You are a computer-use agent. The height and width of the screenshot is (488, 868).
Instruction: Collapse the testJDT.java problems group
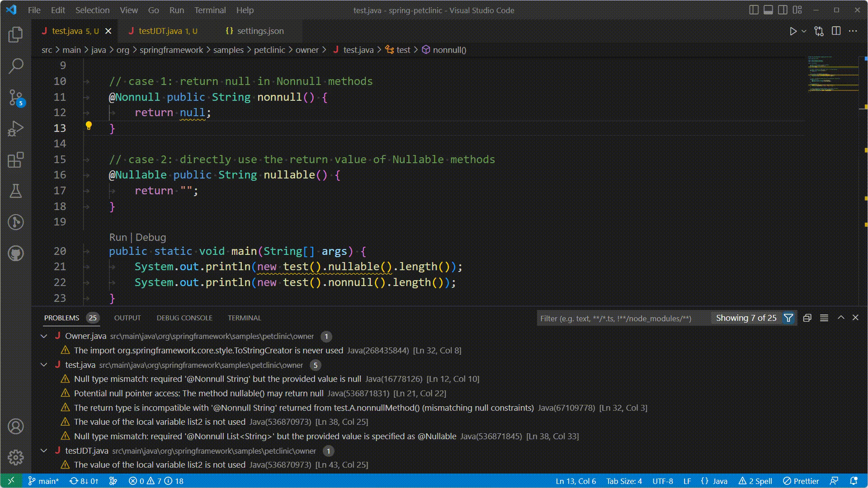pyautogui.click(x=44, y=450)
